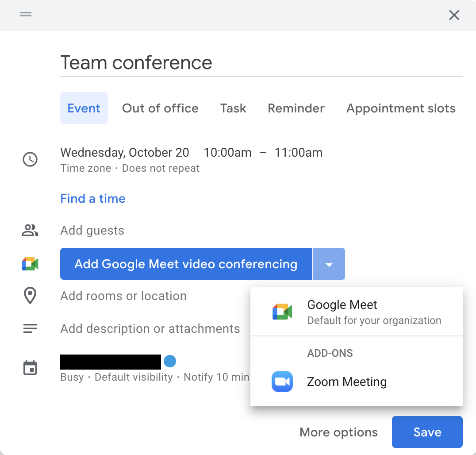476x455 pixels.
Task: Click the Google Meet icon left of the button
Action: click(30, 264)
